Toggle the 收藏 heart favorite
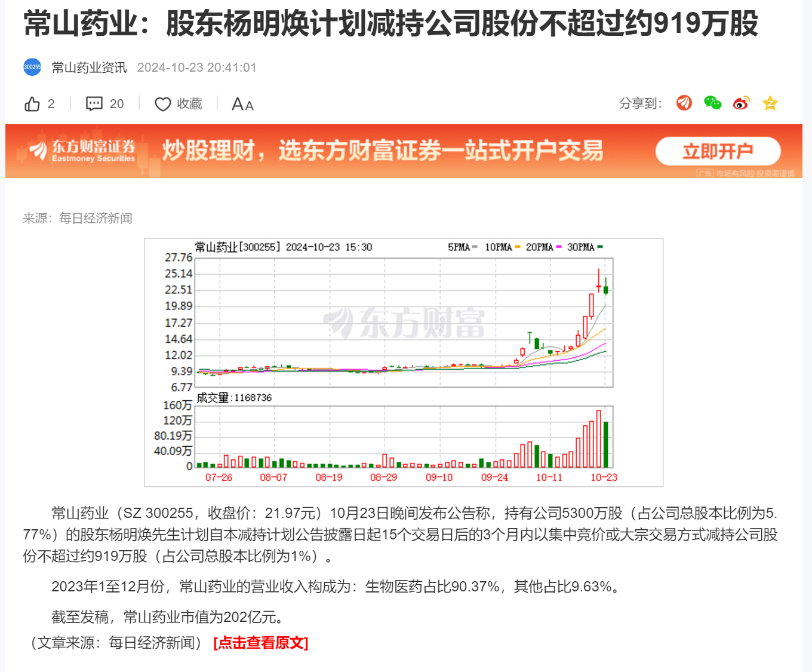The image size is (812, 672). point(163,104)
